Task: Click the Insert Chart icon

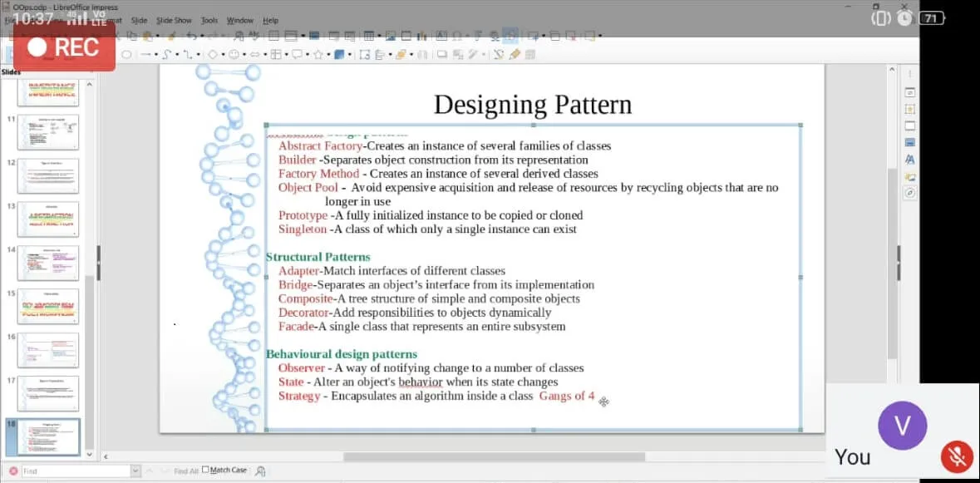Action: (x=421, y=37)
